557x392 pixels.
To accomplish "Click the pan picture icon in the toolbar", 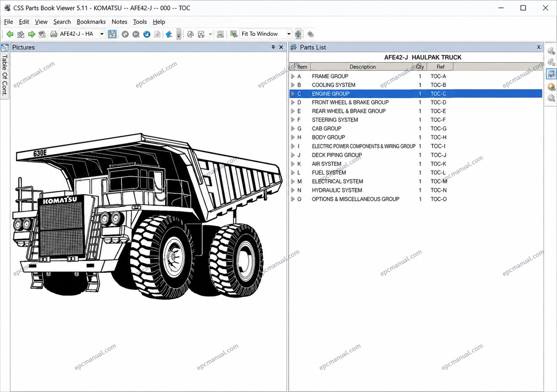I will [x=190, y=34].
